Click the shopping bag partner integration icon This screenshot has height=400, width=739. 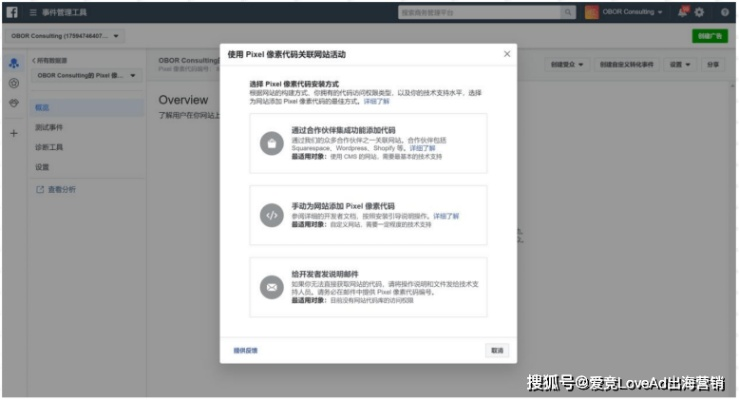(272, 143)
